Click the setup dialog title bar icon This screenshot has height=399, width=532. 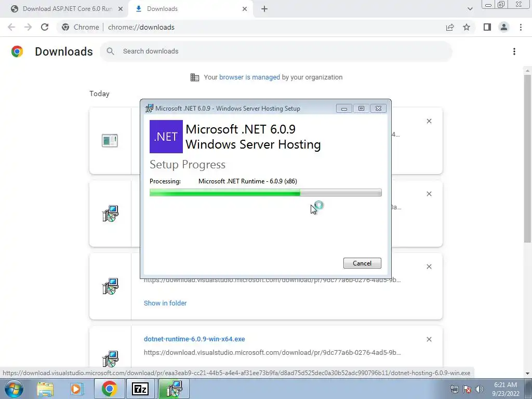coord(149,108)
